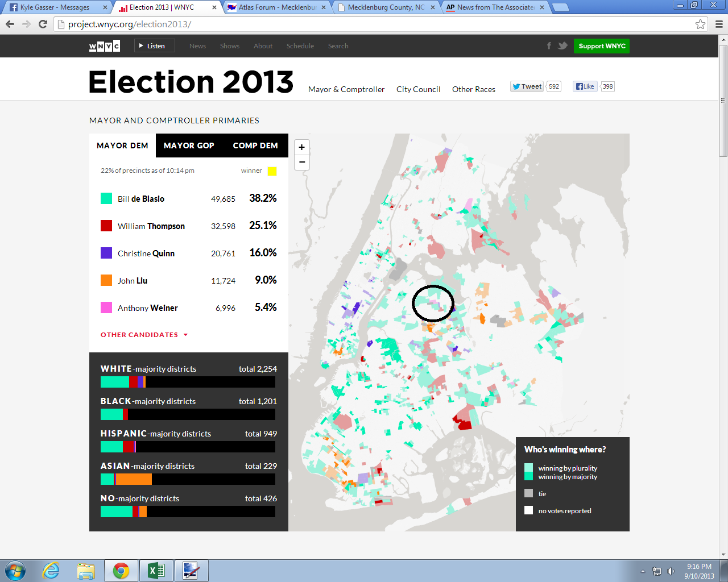
Task: Go back in browser
Action: click(x=10, y=24)
